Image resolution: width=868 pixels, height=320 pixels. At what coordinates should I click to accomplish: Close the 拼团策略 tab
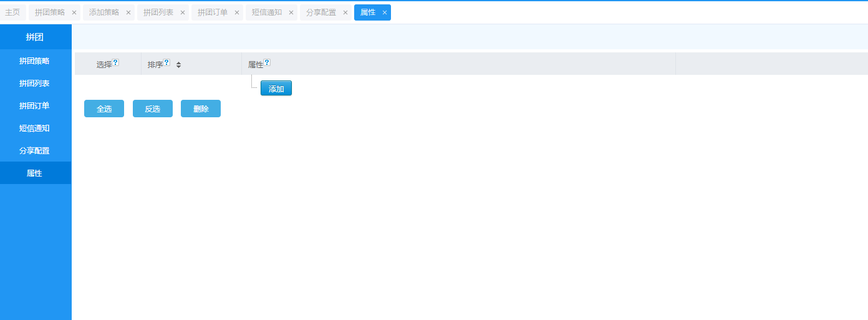pos(74,12)
